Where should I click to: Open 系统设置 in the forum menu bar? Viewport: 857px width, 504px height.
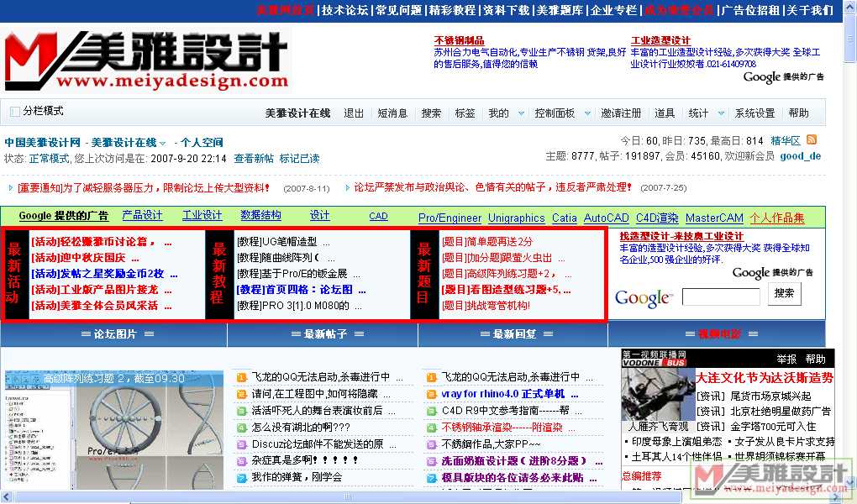point(754,113)
